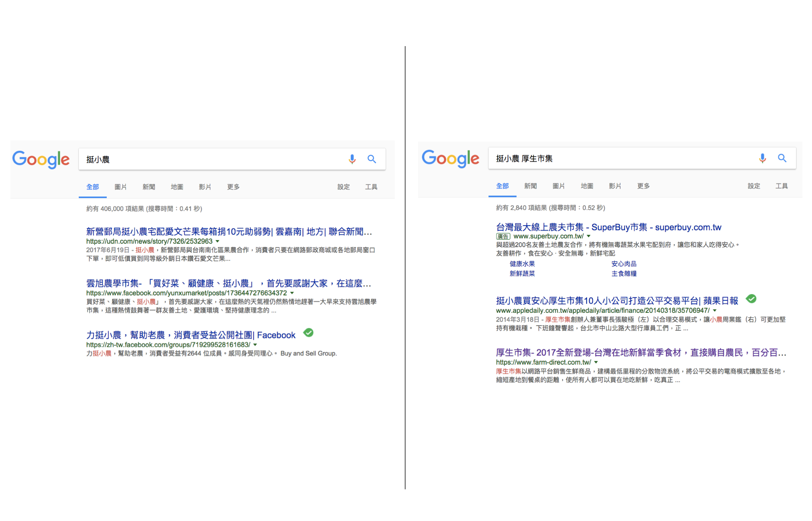Click magnifier search icon for 挺小農 厚生市集 search
Image resolution: width=812 pixels, height=521 pixels.
coord(782,158)
